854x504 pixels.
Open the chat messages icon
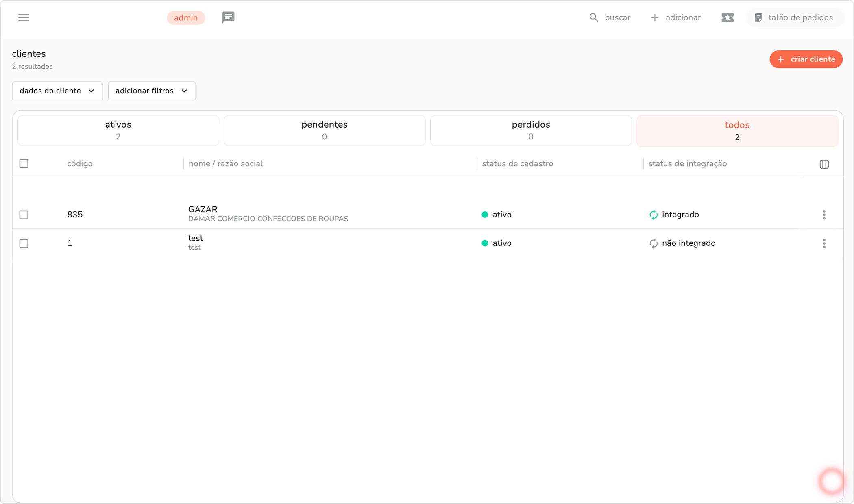[228, 17]
